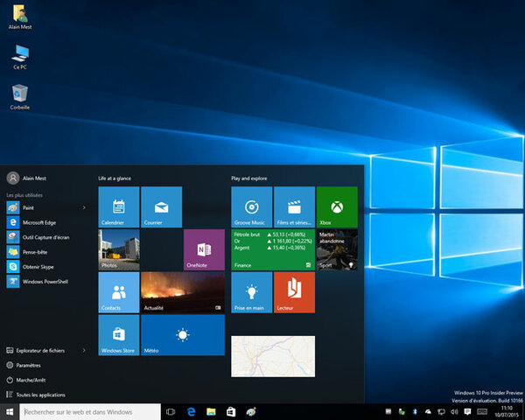Screen dimensions: 525x420
Task: Click the Windows Start button
Action: click(10, 411)
